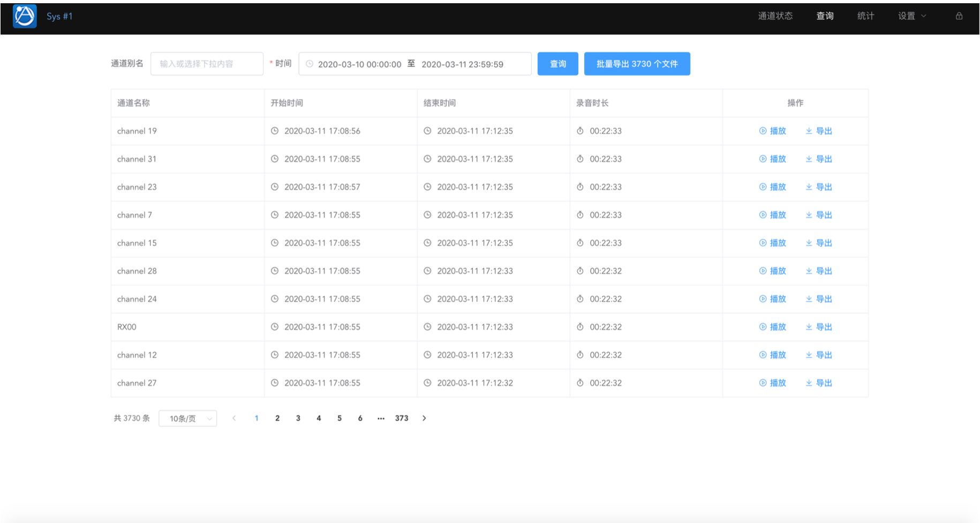Open the 统计 statistics page
This screenshot has width=980, height=523.
click(865, 16)
